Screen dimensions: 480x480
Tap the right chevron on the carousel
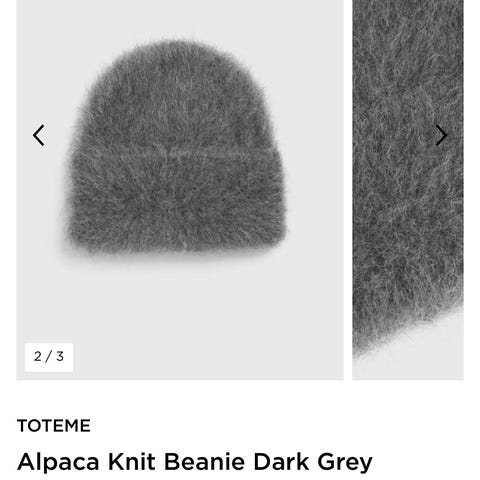click(x=441, y=135)
